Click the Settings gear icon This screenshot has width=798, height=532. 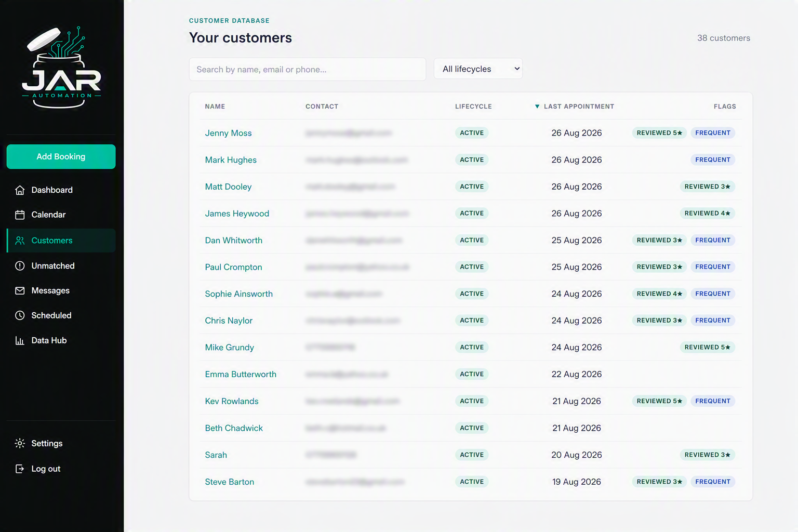tap(20, 443)
